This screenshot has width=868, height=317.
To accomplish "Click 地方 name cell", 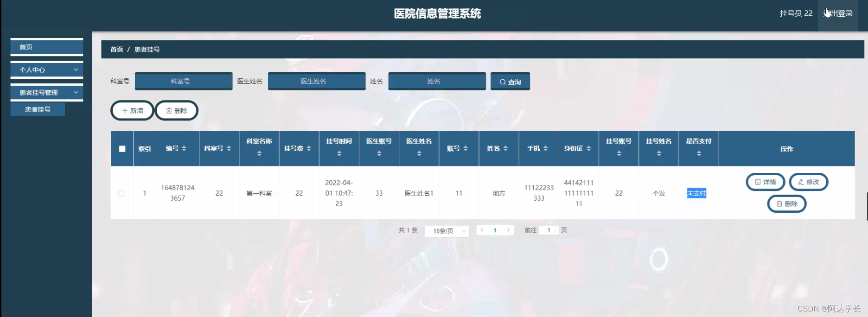I will (499, 193).
